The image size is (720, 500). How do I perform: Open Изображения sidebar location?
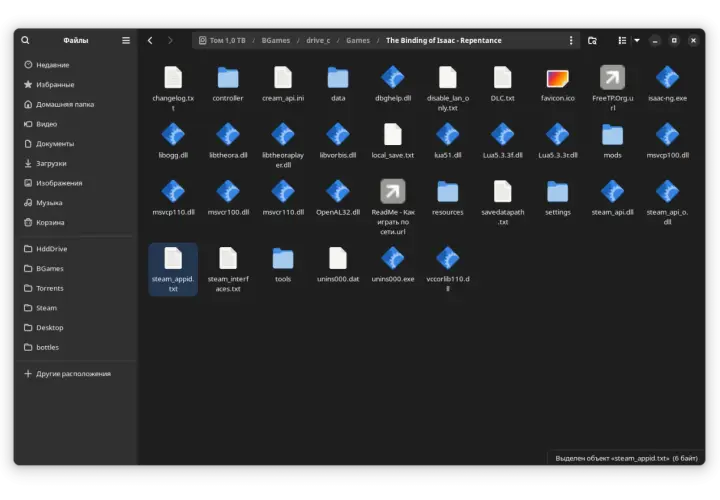tap(76, 183)
